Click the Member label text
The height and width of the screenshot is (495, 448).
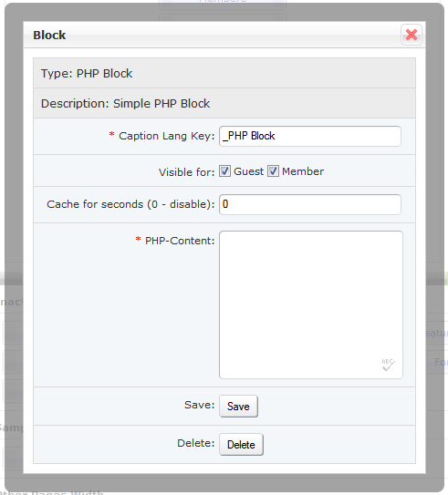303,171
